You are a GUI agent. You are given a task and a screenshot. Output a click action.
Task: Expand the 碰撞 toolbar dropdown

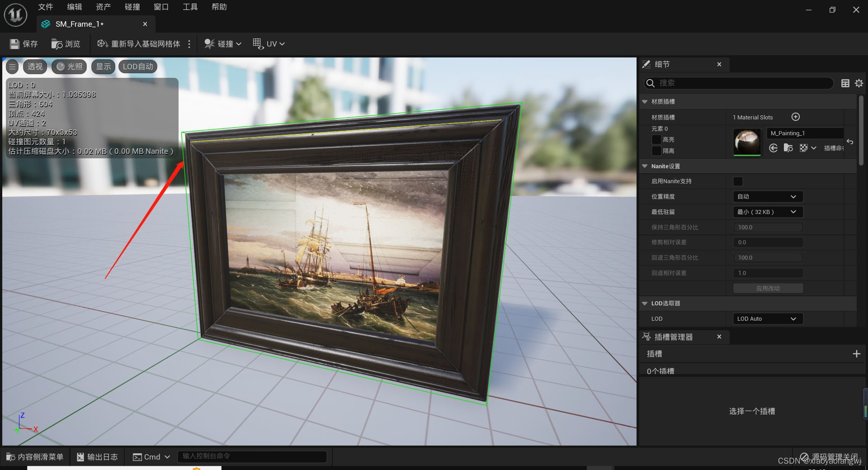[223, 44]
